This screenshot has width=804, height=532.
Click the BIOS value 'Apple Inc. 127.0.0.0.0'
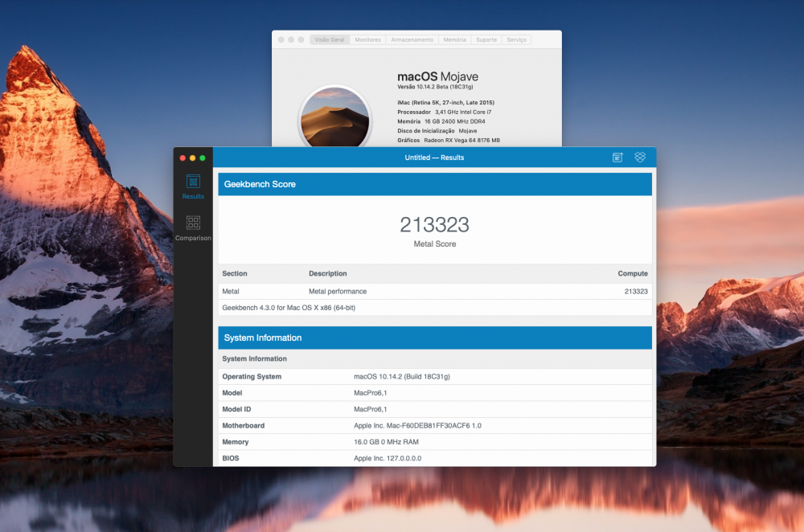[388, 458]
